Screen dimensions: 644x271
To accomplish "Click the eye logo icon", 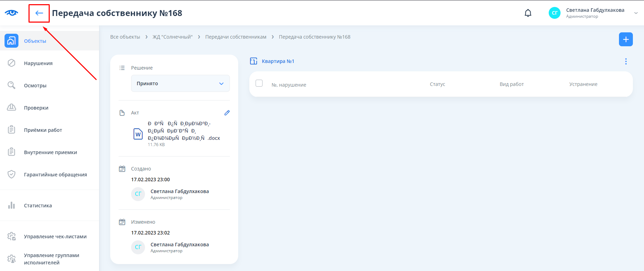I will pos(11,13).
